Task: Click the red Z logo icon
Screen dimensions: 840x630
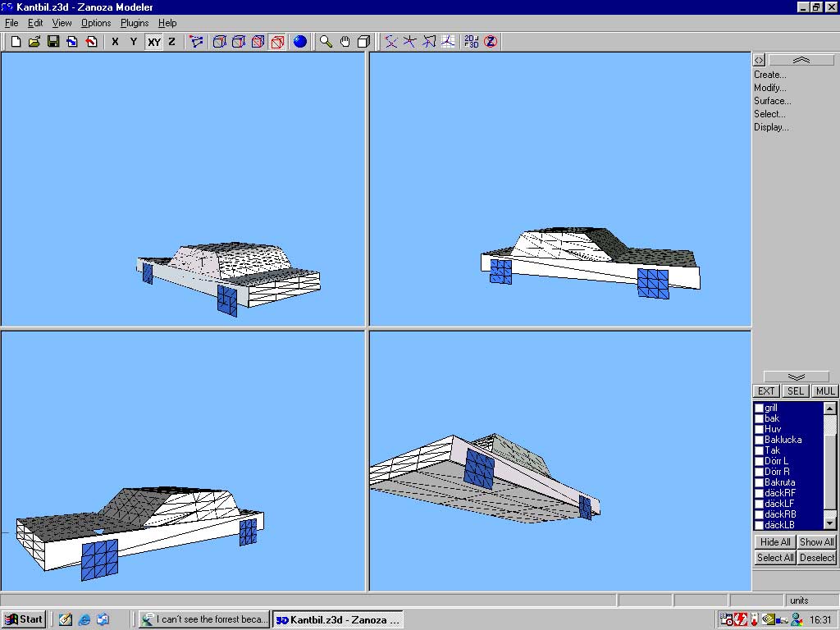Action: [491, 42]
